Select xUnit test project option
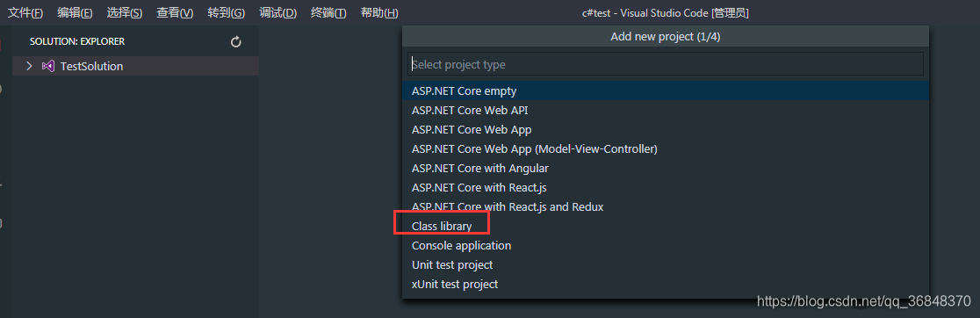This screenshot has width=980, height=318. [x=665, y=285]
